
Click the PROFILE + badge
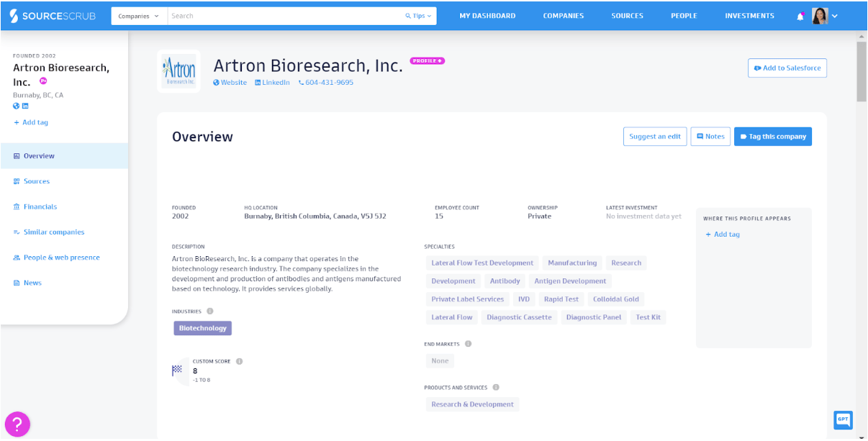(428, 61)
